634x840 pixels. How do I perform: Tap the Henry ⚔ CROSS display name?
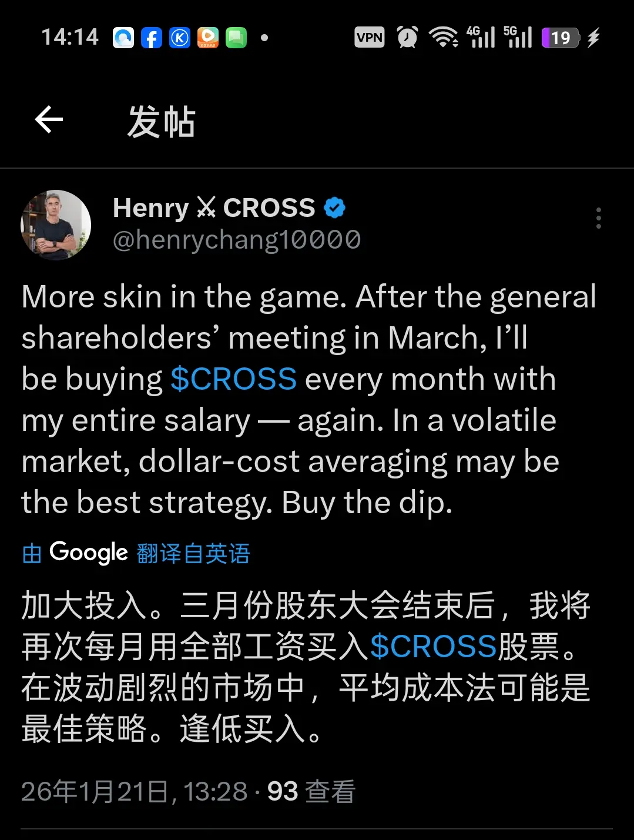214,208
